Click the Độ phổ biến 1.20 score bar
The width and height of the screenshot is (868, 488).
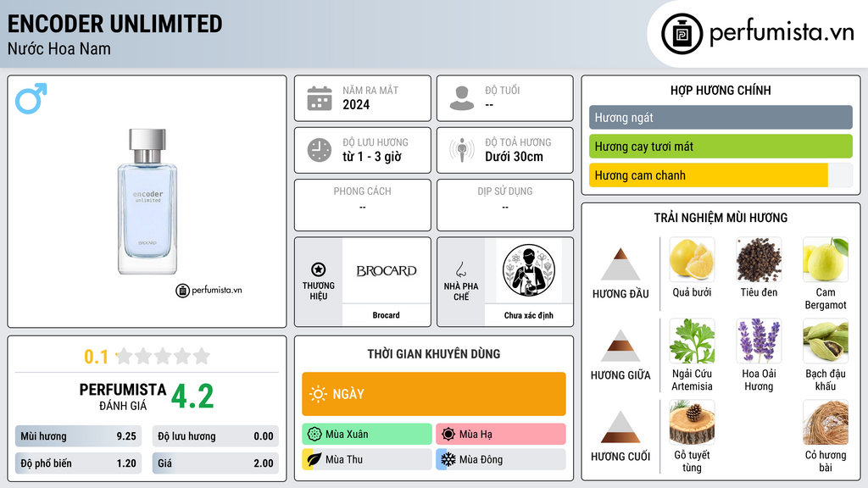[x=79, y=463]
